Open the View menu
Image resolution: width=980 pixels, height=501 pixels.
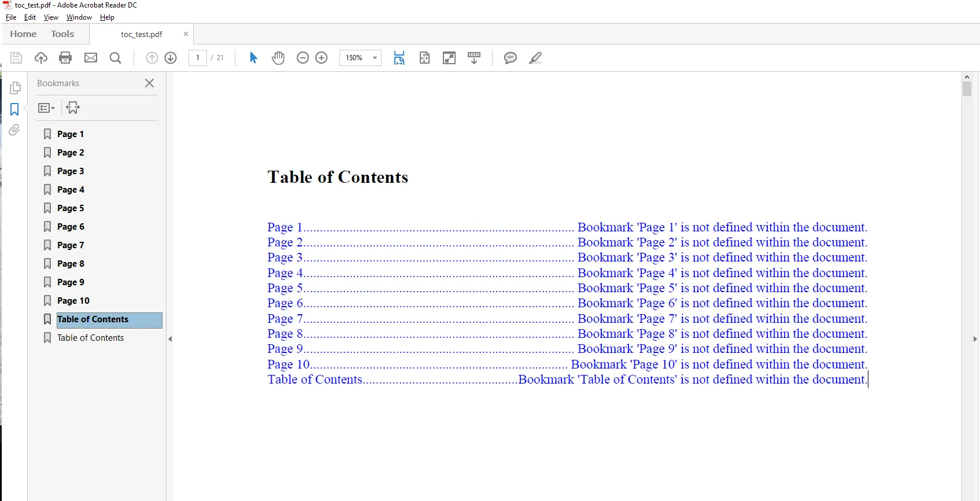click(51, 17)
